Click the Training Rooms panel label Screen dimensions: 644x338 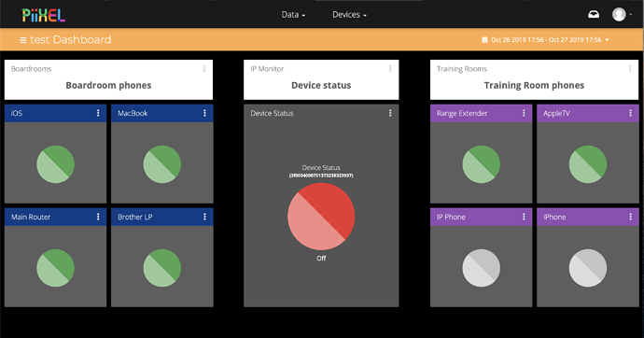tap(462, 69)
